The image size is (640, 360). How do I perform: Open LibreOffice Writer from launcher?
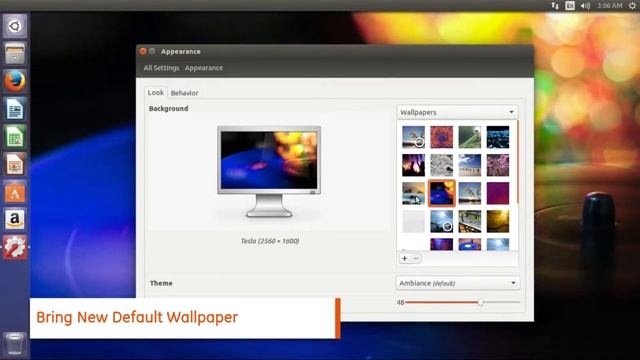coord(15,109)
